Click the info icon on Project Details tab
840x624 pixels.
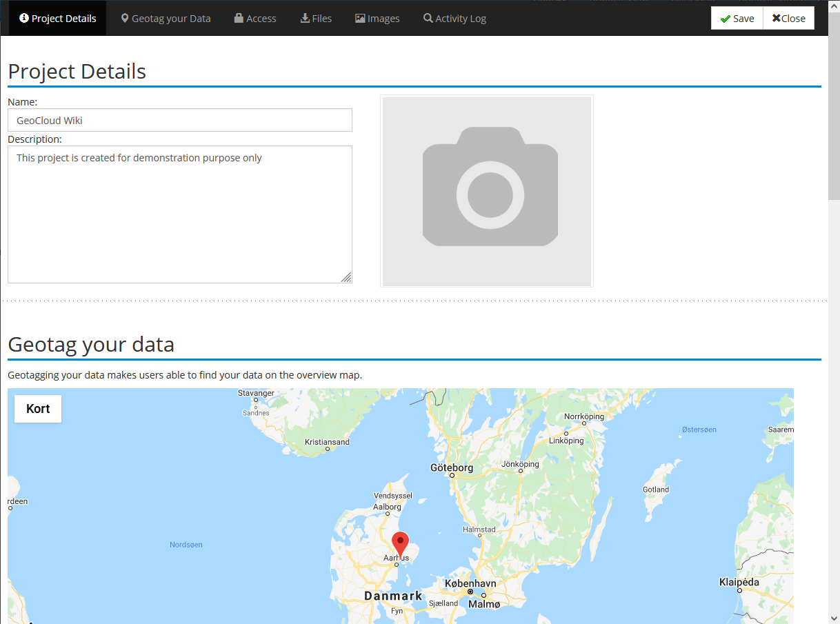click(x=24, y=19)
